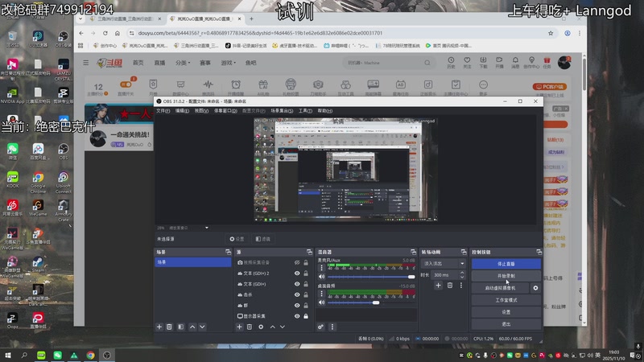Open preview scaling dropdown below preview
Screen dimensions: 644x362
[207, 228]
